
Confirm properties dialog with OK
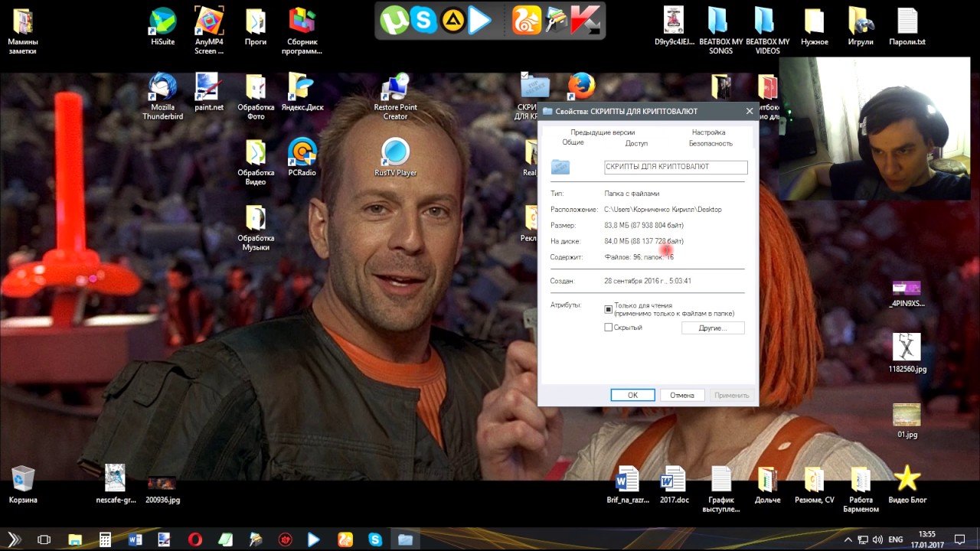632,395
